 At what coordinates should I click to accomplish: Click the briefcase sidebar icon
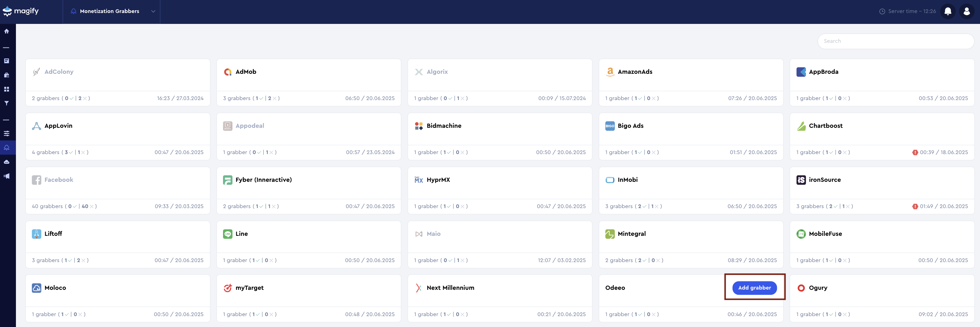(x=6, y=75)
